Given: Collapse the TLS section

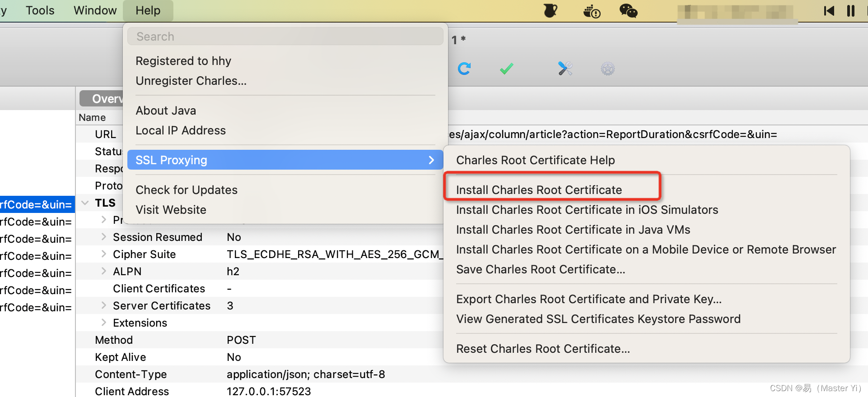Looking at the screenshot, I should [85, 203].
